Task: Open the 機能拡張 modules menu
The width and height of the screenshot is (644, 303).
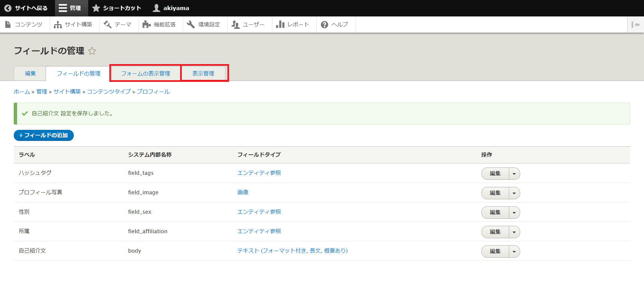Action: 160,24
